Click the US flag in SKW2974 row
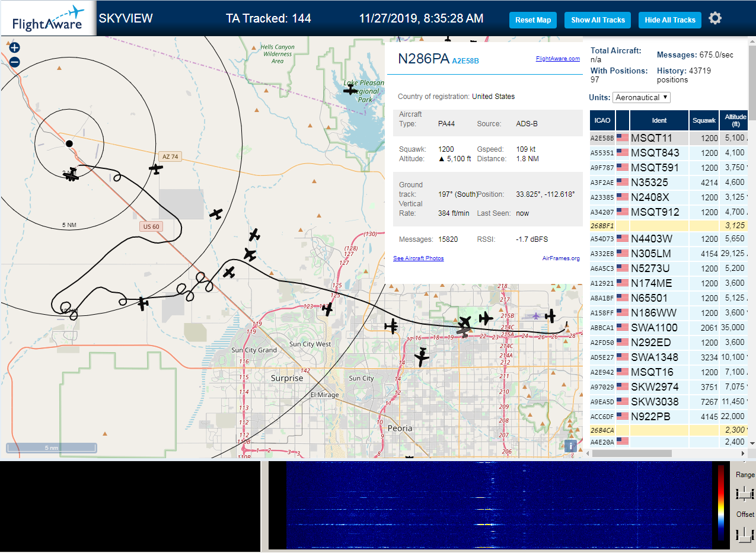 point(623,386)
